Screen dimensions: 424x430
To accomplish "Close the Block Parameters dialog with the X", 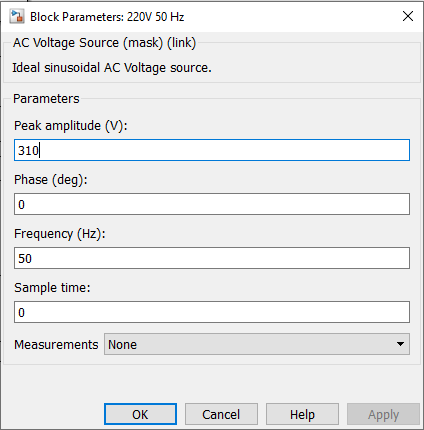I will [408, 16].
